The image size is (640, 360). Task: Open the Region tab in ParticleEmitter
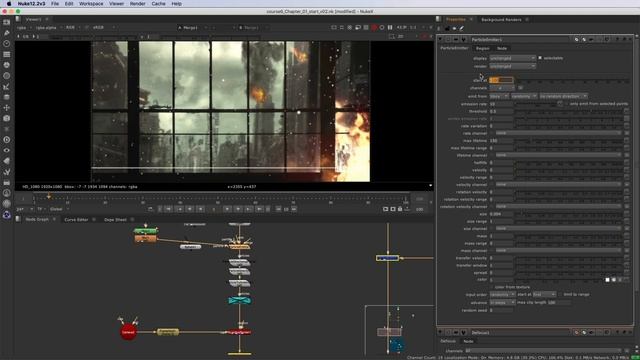point(482,48)
